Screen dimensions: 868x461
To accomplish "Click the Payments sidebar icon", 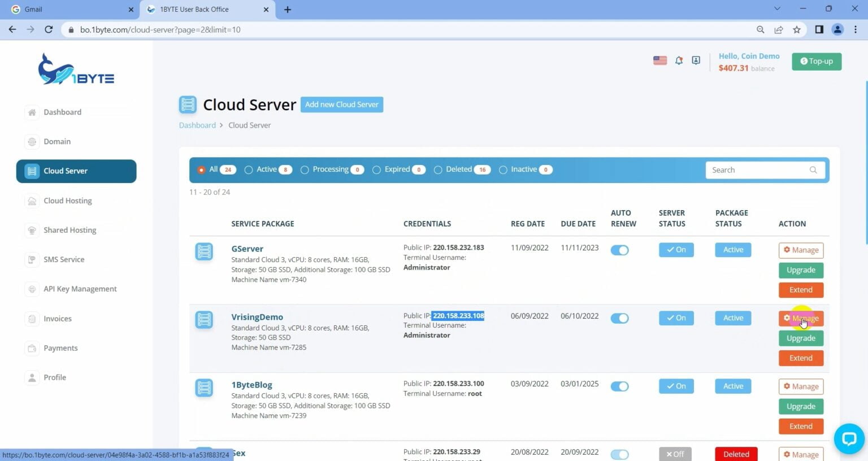I will click(32, 348).
